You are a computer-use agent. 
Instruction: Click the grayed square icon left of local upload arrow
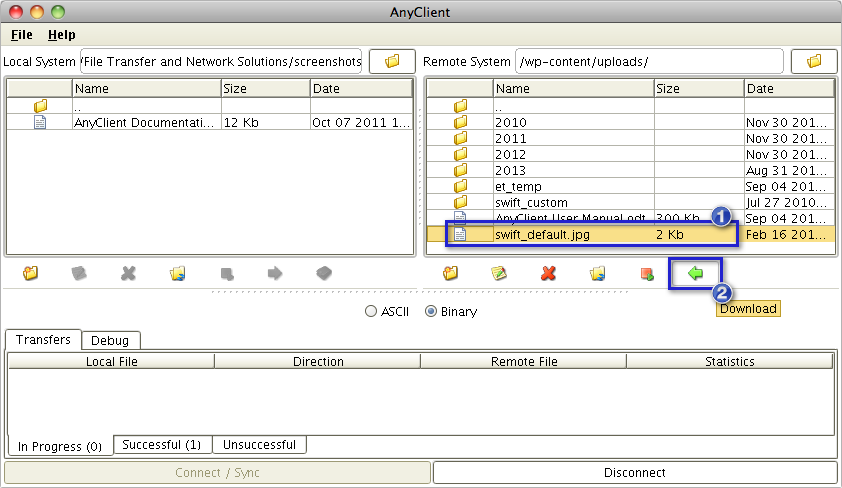point(227,274)
